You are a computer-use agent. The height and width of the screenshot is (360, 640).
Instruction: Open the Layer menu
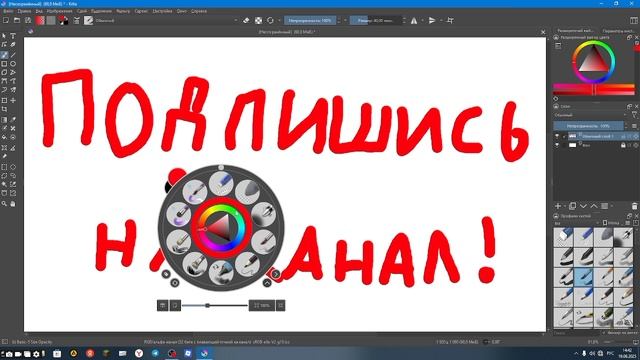point(82,11)
